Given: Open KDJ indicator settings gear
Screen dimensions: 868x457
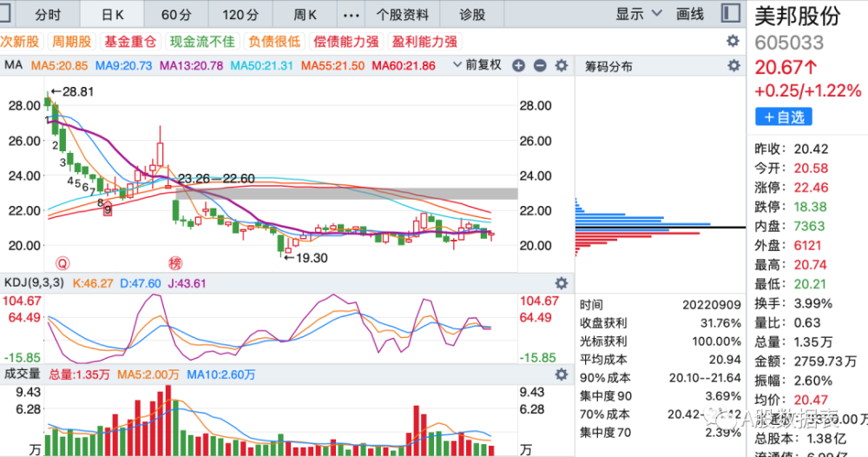Looking at the screenshot, I should point(562,283).
